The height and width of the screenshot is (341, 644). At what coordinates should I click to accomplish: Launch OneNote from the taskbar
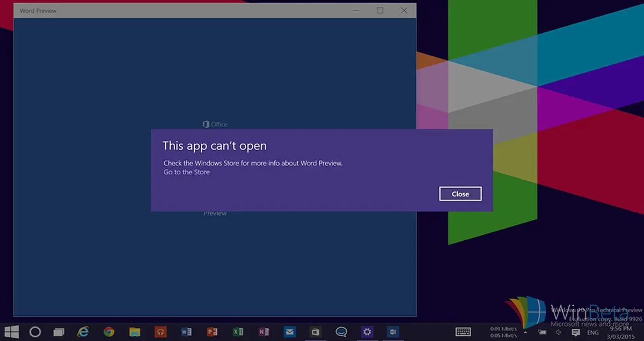click(x=264, y=331)
